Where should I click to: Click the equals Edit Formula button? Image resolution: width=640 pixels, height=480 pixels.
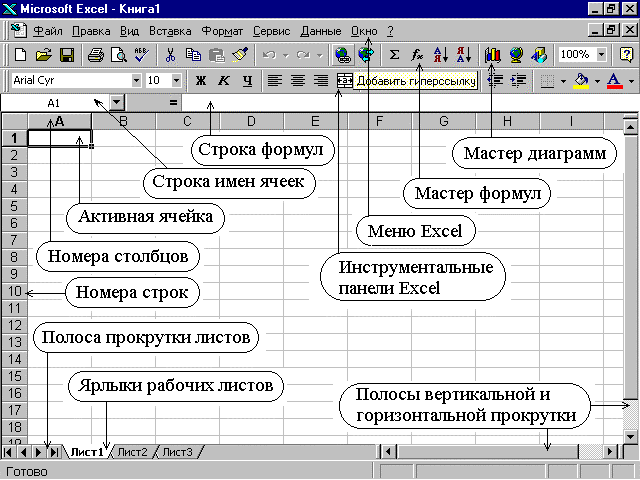[x=173, y=102]
